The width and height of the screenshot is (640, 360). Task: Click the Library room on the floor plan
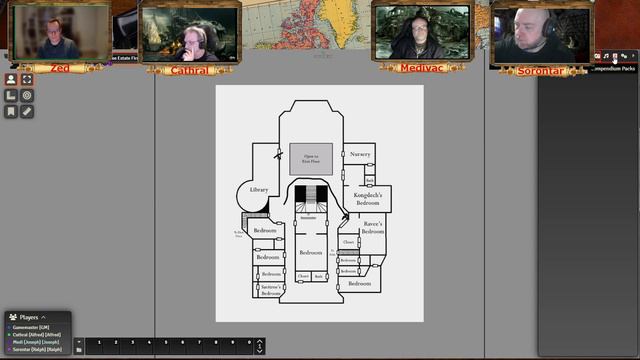point(258,190)
